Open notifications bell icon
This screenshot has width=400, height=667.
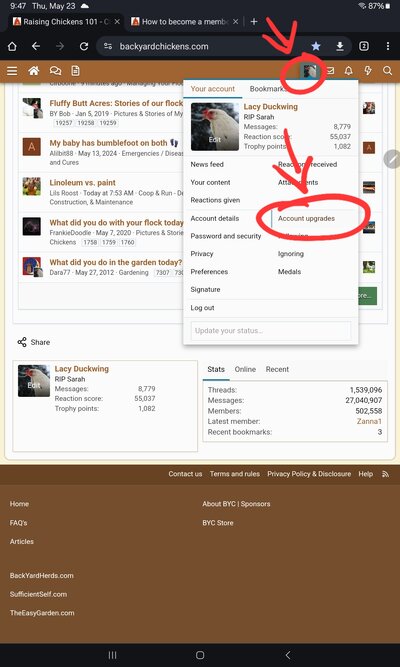[349, 71]
